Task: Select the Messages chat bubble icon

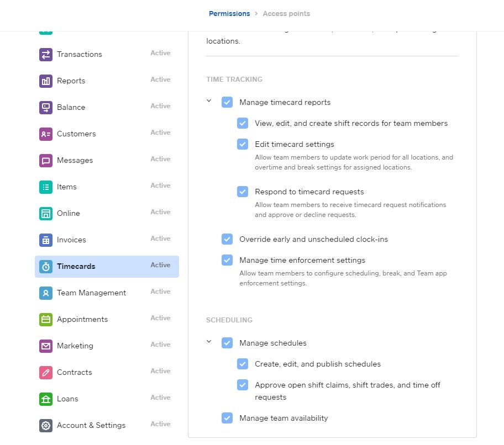Action: pyautogui.click(x=45, y=160)
